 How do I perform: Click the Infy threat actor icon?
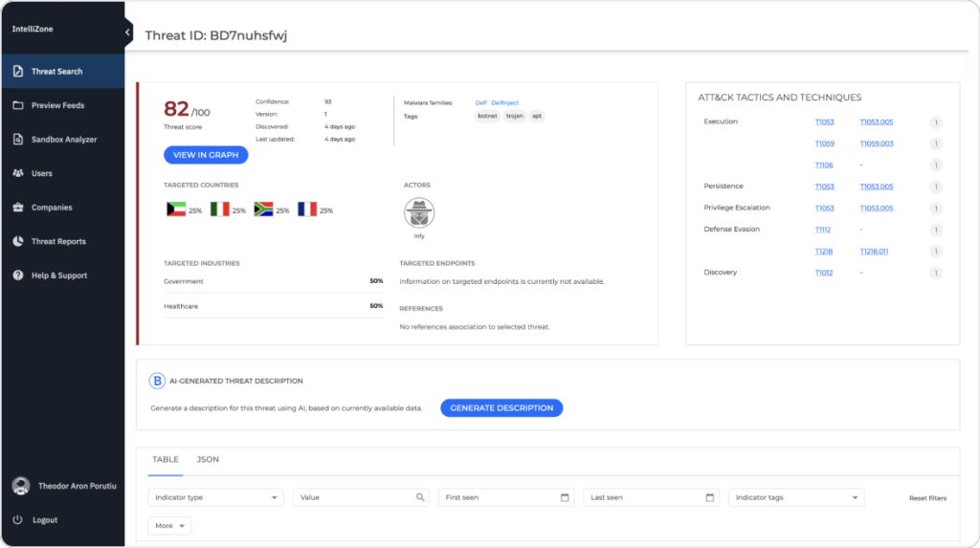click(x=418, y=213)
